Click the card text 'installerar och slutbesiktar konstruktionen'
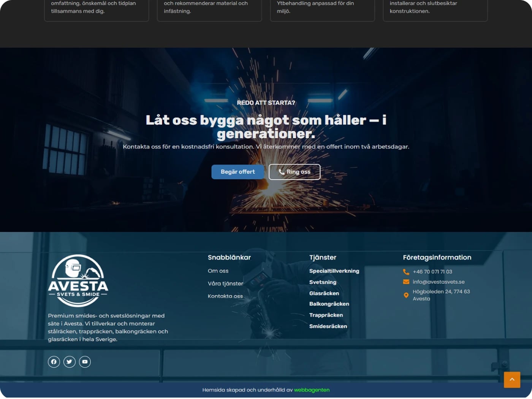Viewport: 532px width, 399px height. (x=423, y=7)
